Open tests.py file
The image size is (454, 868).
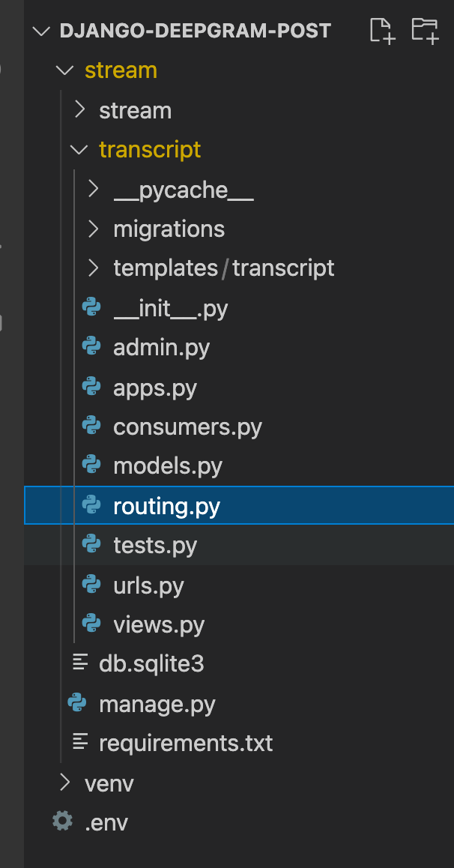pyautogui.click(x=155, y=546)
